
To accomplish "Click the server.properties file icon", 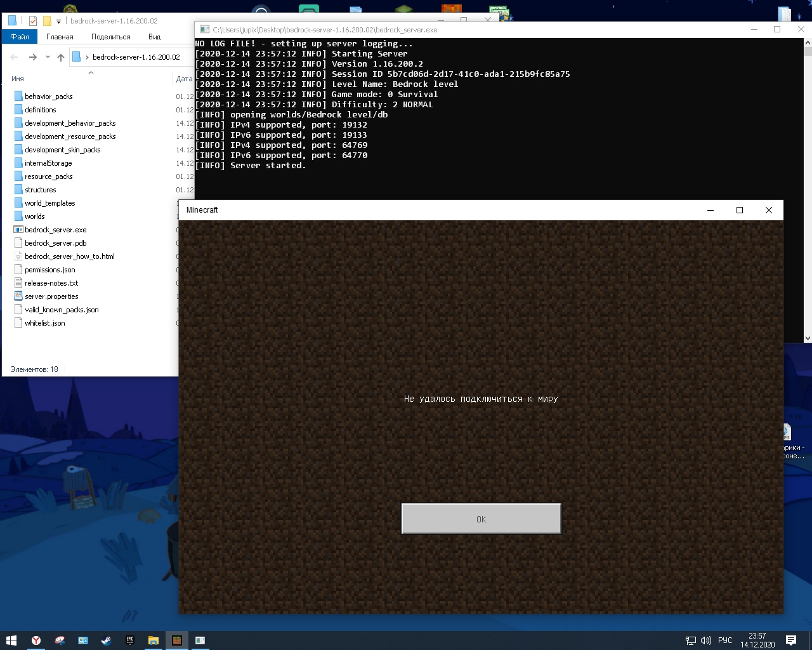I will (x=18, y=296).
